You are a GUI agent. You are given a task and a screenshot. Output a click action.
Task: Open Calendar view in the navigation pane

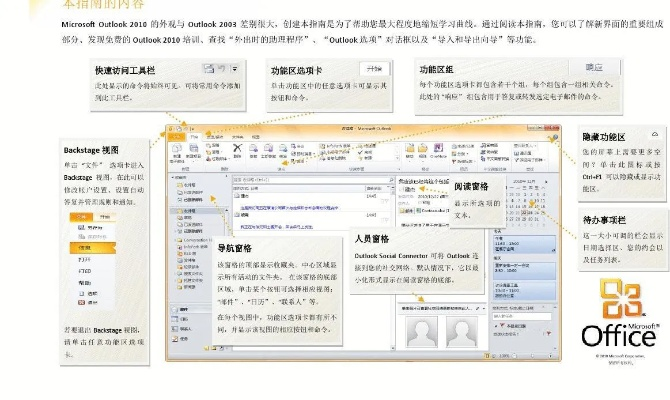click(x=185, y=319)
